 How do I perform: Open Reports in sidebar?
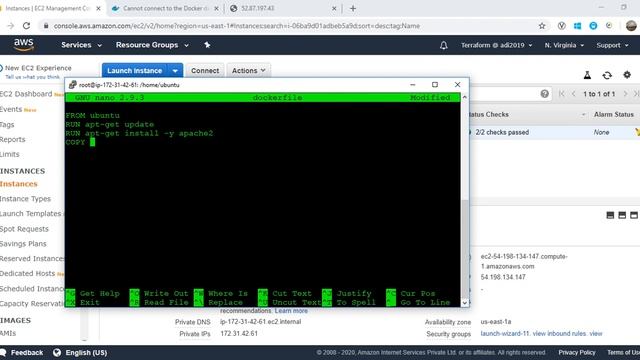(x=12, y=140)
